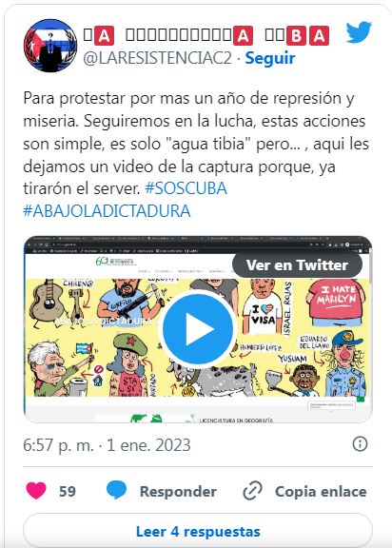This screenshot has height=548, width=392.
Task: Open Leer 4 respuestas
Action: [198, 531]
